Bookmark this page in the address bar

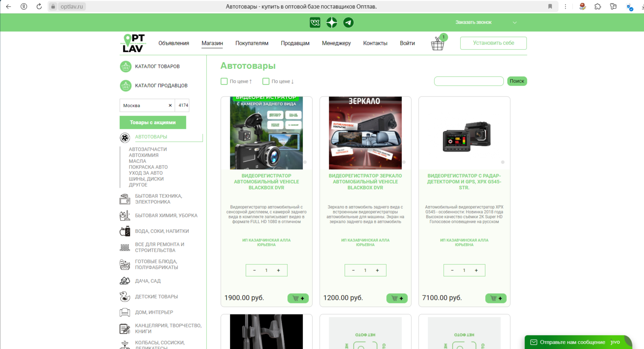[550, 6]
